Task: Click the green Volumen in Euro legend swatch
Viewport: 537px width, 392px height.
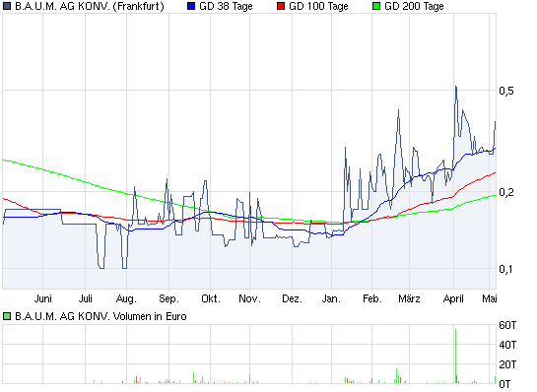Action: pyautogui.click(x=7, y=316)
